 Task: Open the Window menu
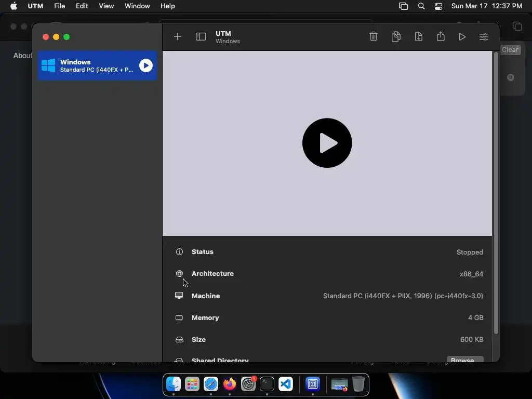click(x=137, y=6)
